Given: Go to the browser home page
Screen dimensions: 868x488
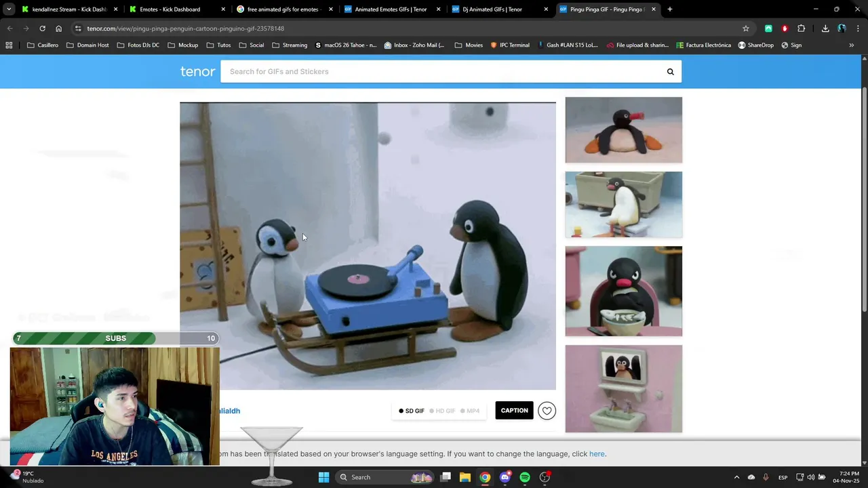Looking at the screenshot, I should pos(58,28).
